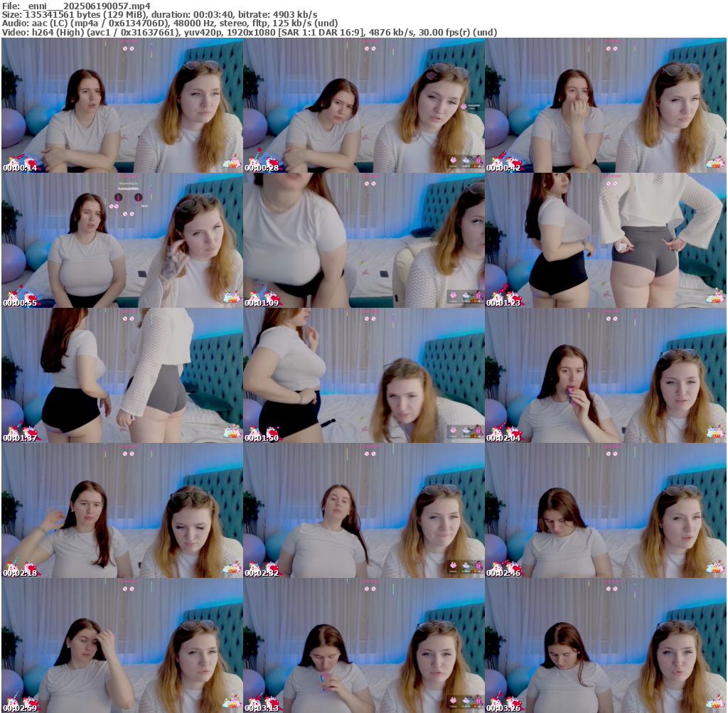Click the 'File: _enni___202506190057.mp4' header line

[x=76, y=6]
